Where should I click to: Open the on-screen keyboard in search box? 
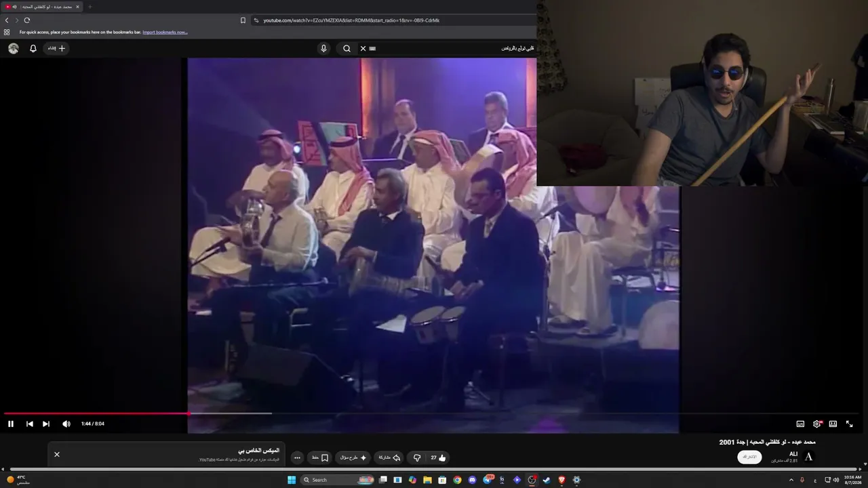click(x=372, y=48)
